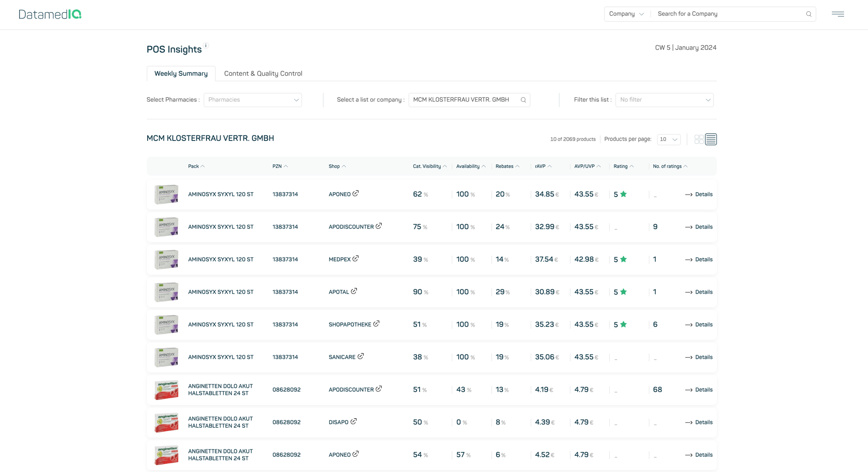The width and height of the screenshot is (868, 472).
Task: Click Aminosyx thumbnail in APONEO row
Action: click(x=166, y=194)
